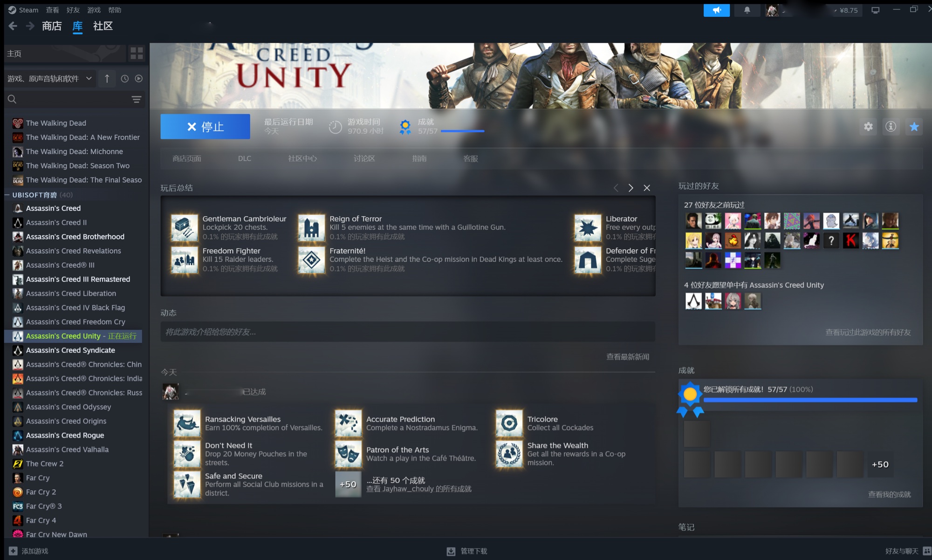This screenshot has height=560, width=932.
Task: Open Friends and Chat panel
Action: [908, 551]
